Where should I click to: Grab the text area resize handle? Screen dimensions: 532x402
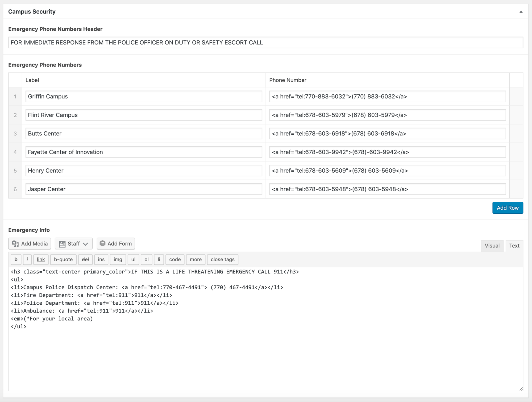[x=521, y=389]
